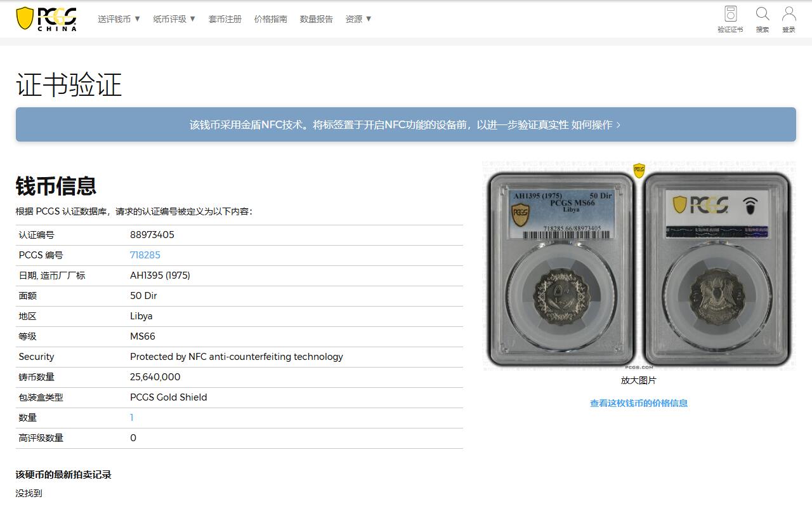
Task: Select the holder type PCGS Gold Shield
Action: pos(169,397)
